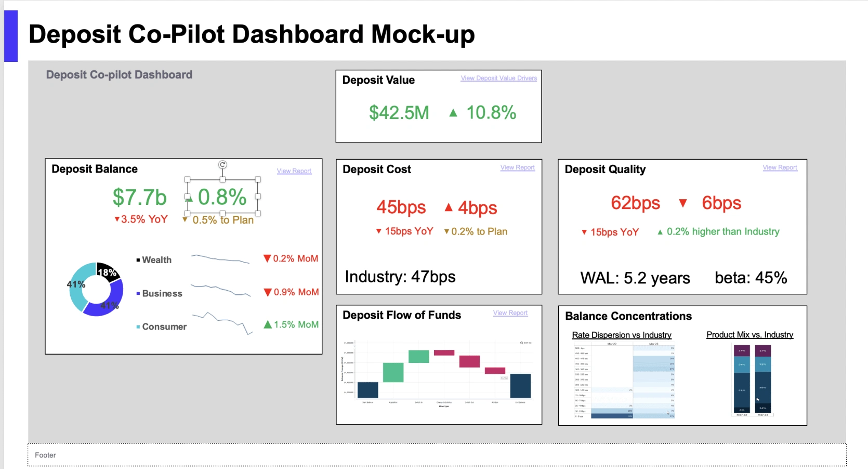Image resolution: width=868 pixels, height=469 pixels.
Task: Click the teal 41% donut segment
Action: pyautogui.click(x=78, y=286)
